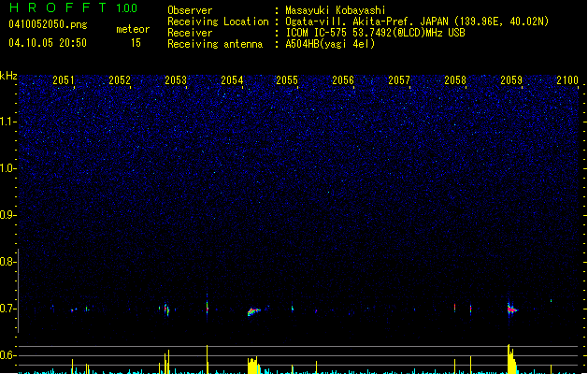
Task: Click antenna text A504HB(yagi 4el)
Action: click(x=330, y=44)
